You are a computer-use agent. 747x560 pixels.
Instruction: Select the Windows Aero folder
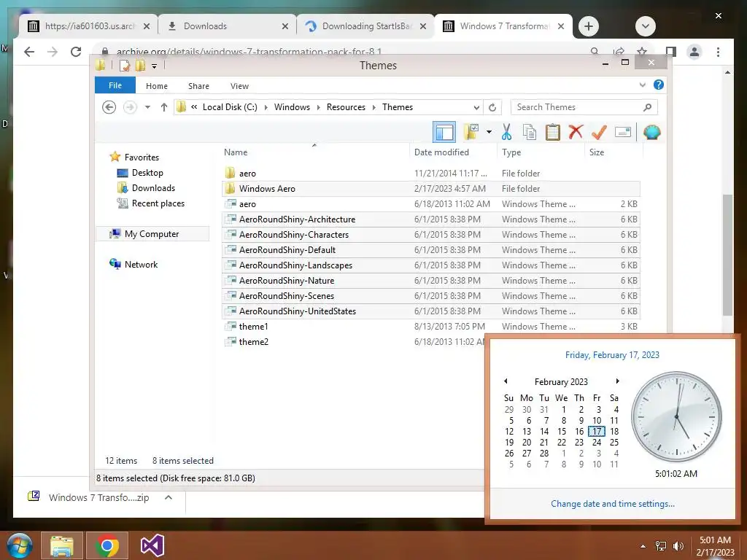pyautogui.click(x=430, y=189)
